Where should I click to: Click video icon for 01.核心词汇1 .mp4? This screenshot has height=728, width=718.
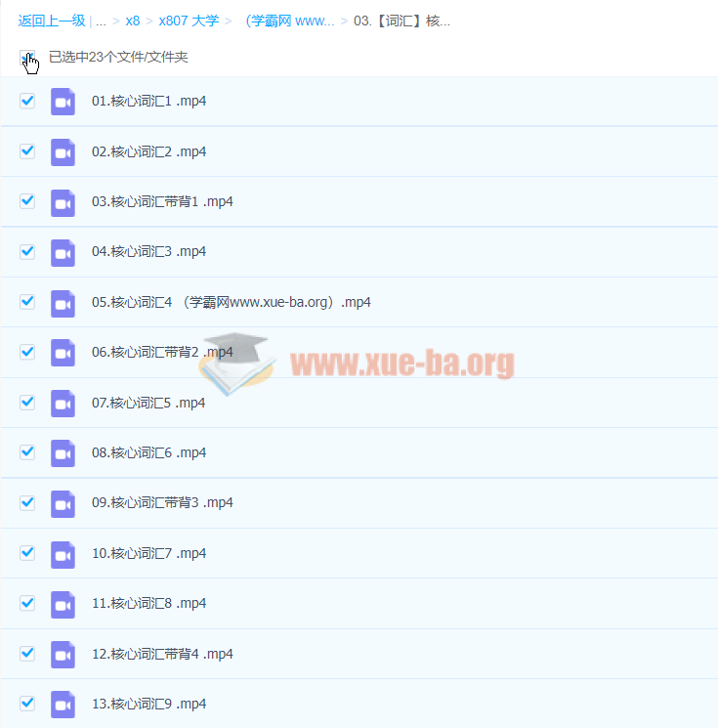pos(63,102)
